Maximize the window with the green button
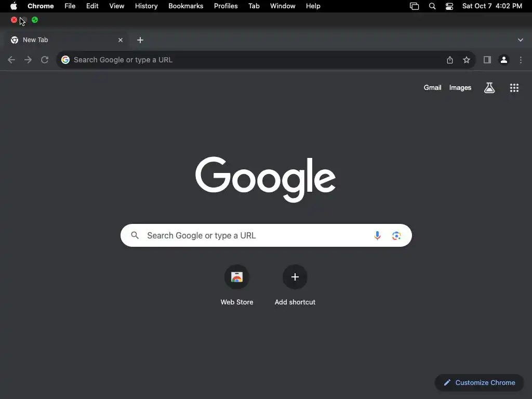The height and width of the screenshot is (399, 532). pos(35,20)
